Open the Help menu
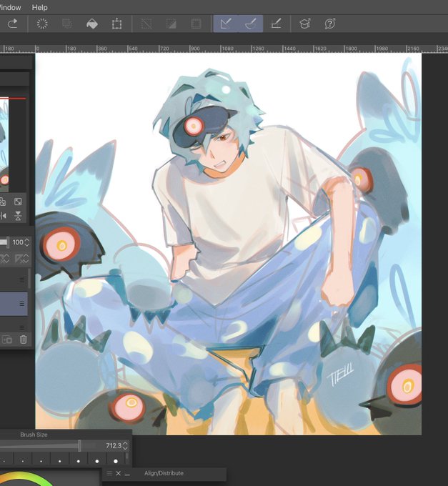 [x=40, y=7]
